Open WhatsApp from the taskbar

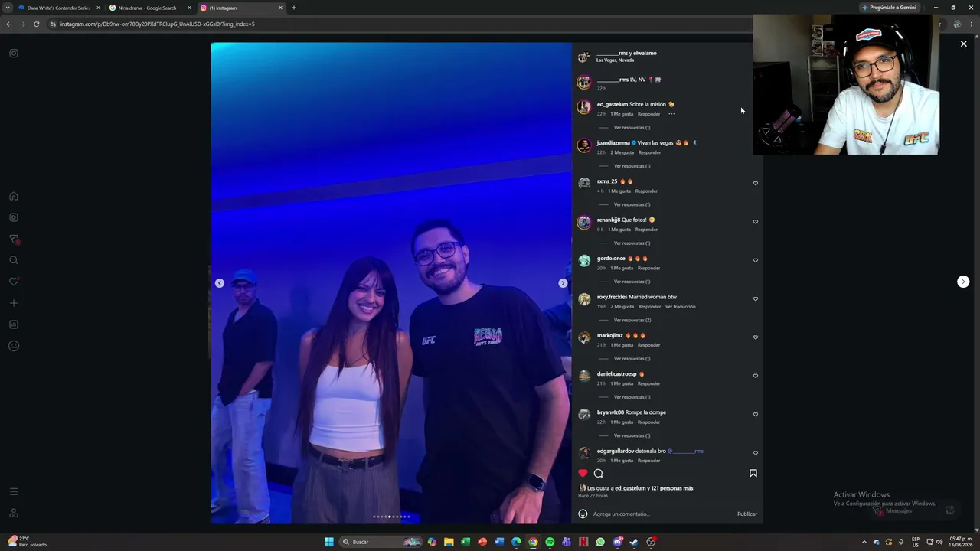point(600,542)
